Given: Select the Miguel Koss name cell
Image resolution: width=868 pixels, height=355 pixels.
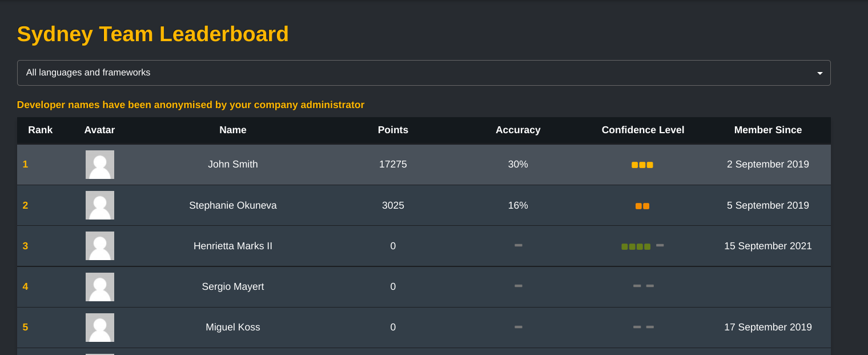Looking at the screenshot, I should coord(233,327).
